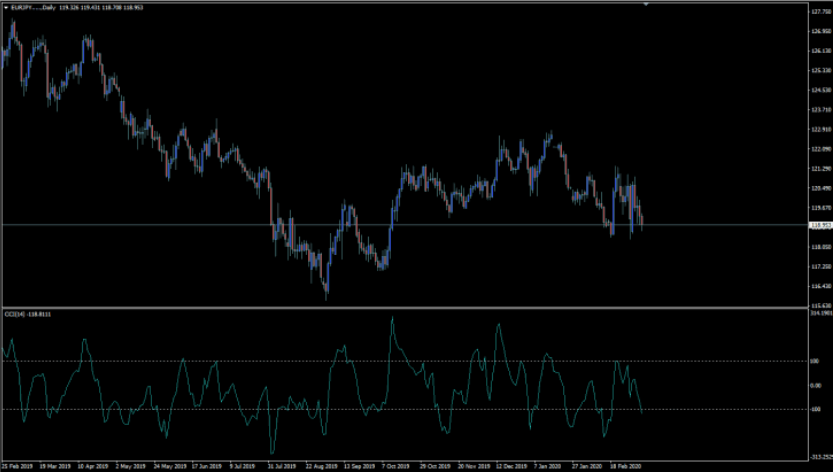Viewport: 833px width, 472px height.
Task: Click the 127.750 price level on the axis
Action: point(819,11)
